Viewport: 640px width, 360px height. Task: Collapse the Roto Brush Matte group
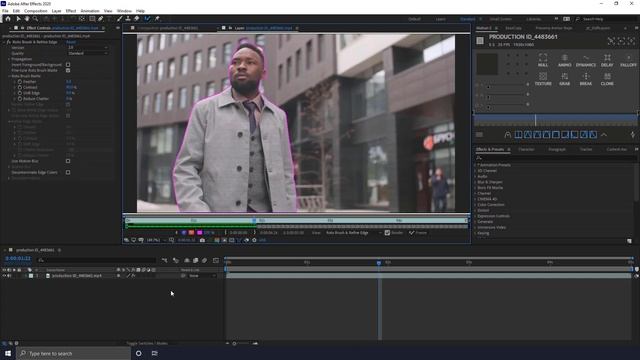(x=9, y=76)
